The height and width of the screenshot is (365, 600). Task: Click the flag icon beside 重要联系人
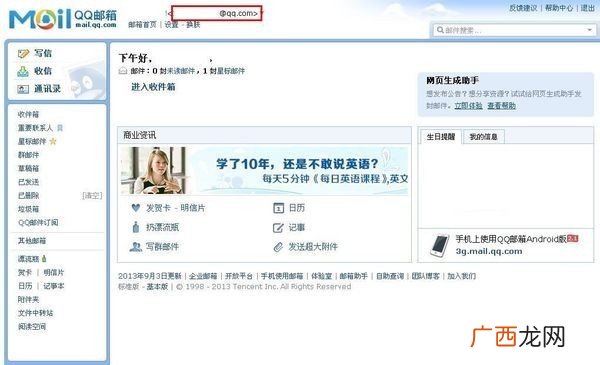(x=60, y=128)
